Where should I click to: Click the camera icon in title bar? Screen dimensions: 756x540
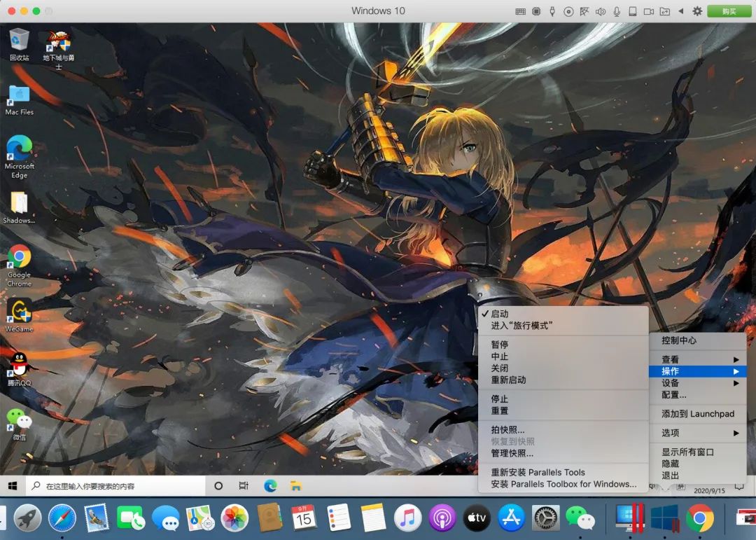coord(649,11)
